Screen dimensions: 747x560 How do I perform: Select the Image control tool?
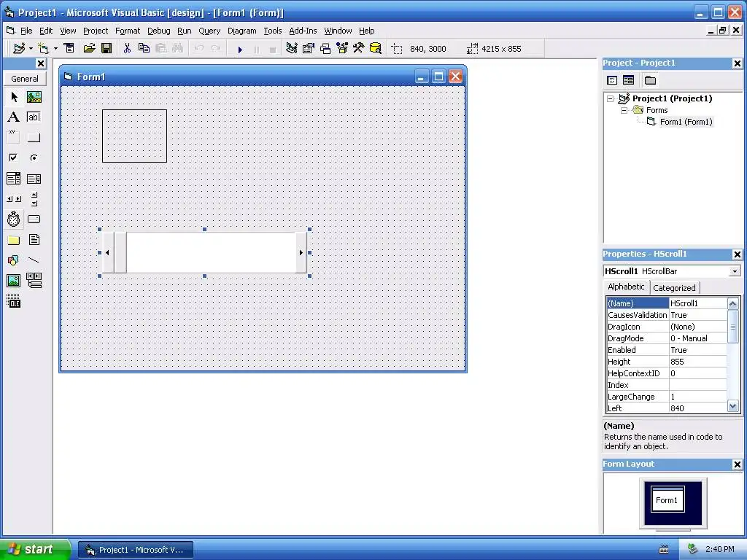click(14, 281)
